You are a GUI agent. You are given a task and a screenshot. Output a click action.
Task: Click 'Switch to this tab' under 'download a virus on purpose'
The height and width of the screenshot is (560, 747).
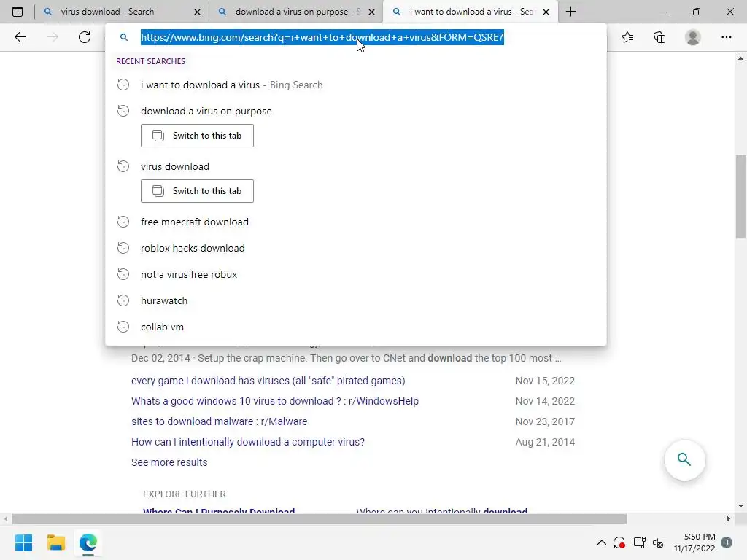(197, 136)
